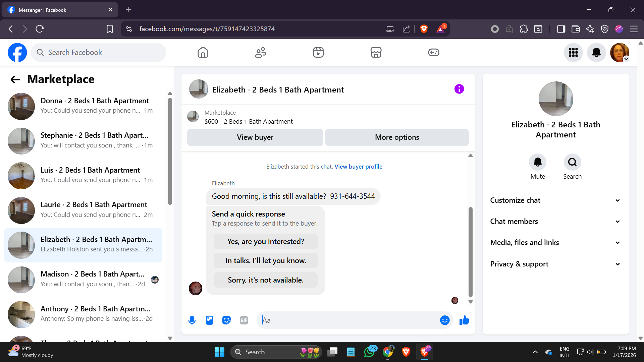Screen dimensions: 644x362
Task: Mute this conversation with bell icon
Action: (537, 162)
